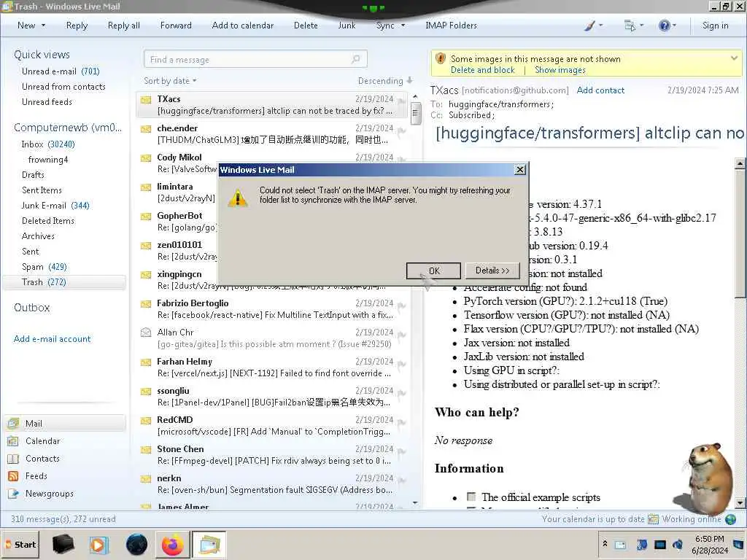Screen dimensions: 747x560
Task: Open the Drafts folder
Action: [x=33, y=175]
